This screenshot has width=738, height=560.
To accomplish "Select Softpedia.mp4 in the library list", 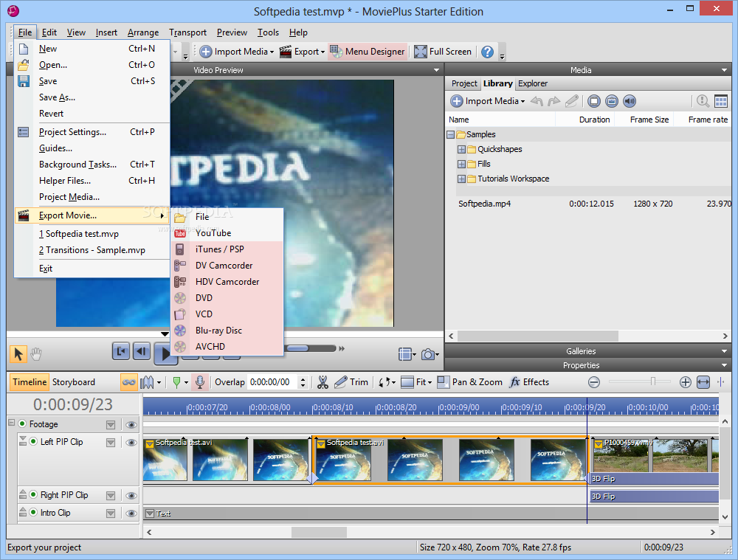I will coord(485,204).
